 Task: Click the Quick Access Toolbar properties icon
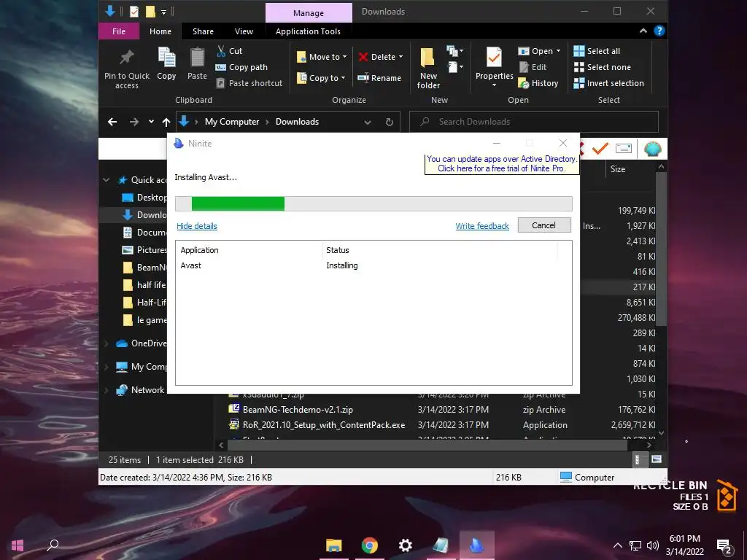click(134, 12)
